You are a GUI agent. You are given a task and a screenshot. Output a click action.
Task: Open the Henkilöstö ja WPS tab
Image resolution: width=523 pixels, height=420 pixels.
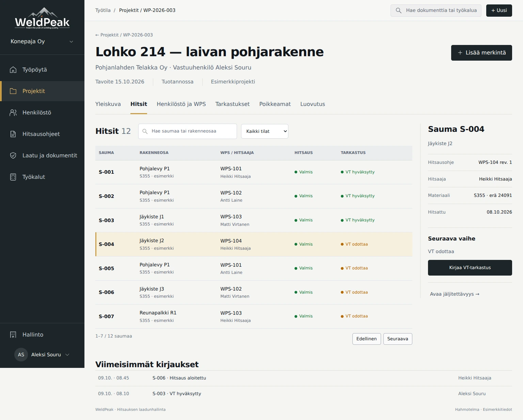[x=181, y=104]
